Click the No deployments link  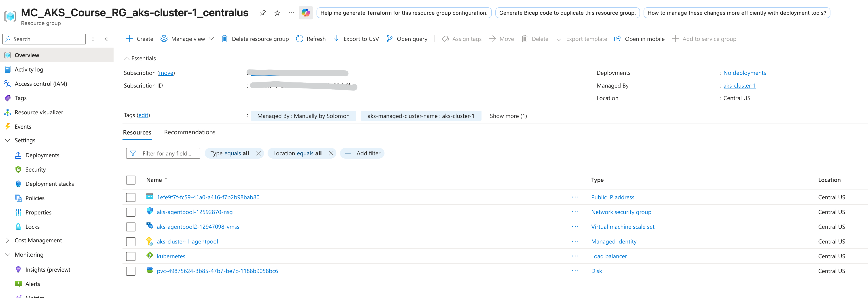tap(744, 73)
